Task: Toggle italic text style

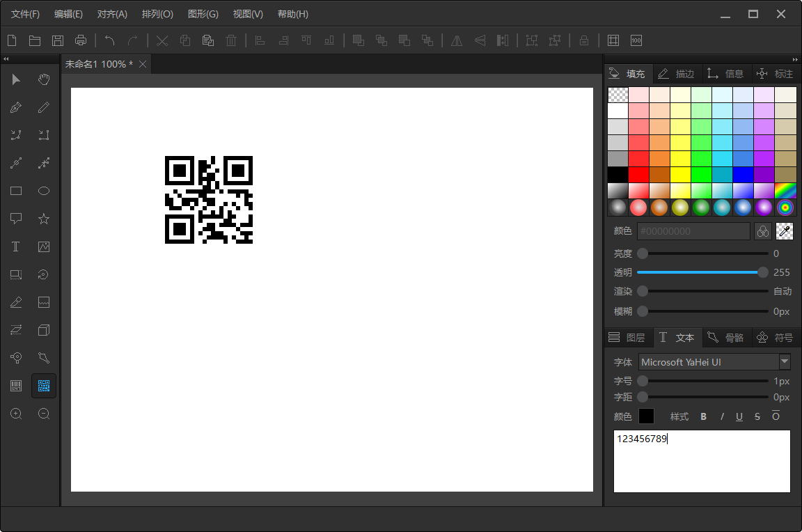Action: click(722, 416)
